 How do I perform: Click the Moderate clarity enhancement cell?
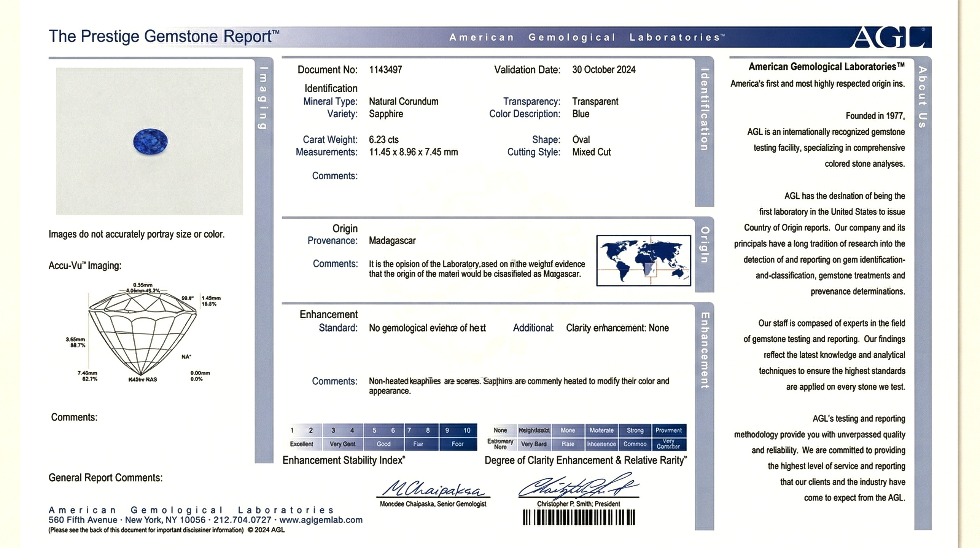pyautogui.click(x=601, y=430)
